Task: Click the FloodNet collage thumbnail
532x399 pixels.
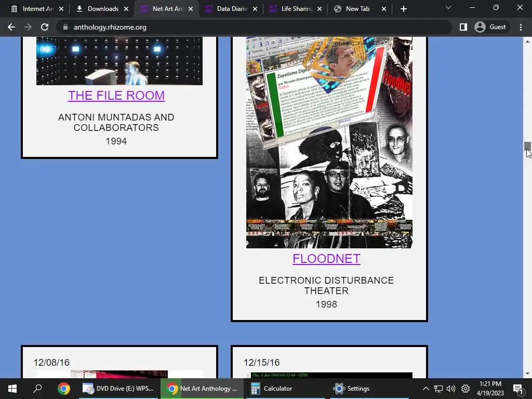Action: (329, 142)
